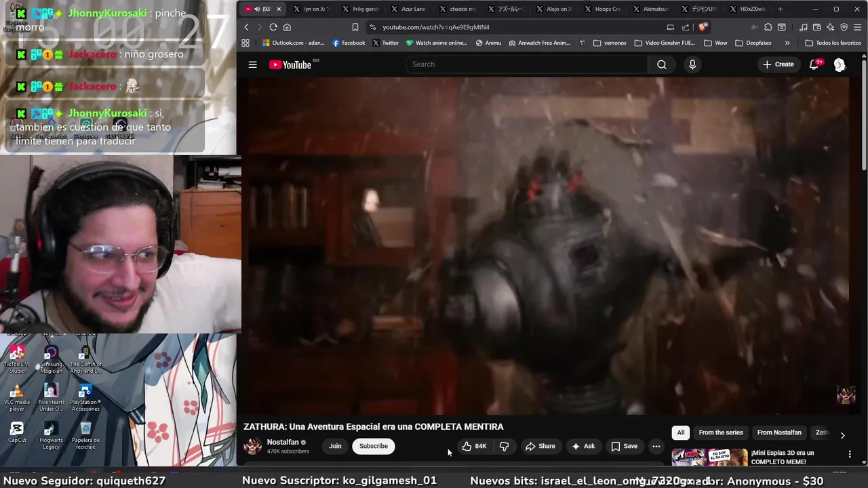
Task: Open Todos los favoritos folder
Action: coord(833,43)
